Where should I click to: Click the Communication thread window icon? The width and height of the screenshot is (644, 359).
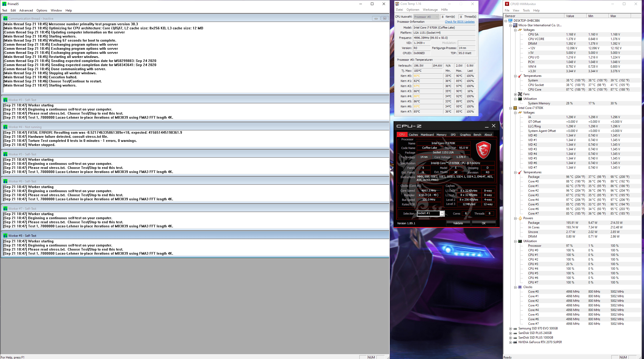(x=5, y=18)
